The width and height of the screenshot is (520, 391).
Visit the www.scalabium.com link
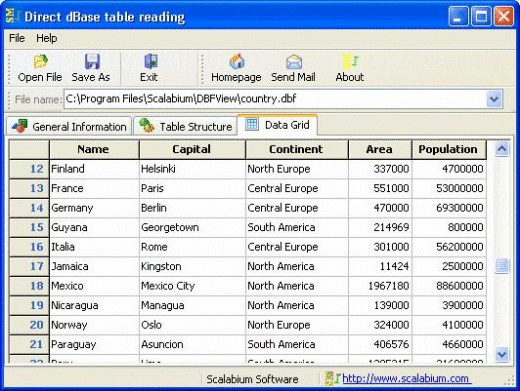[406, 379]
